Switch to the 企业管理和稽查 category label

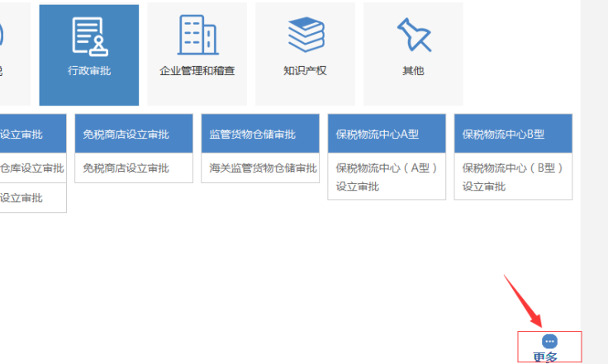[197, 71]
